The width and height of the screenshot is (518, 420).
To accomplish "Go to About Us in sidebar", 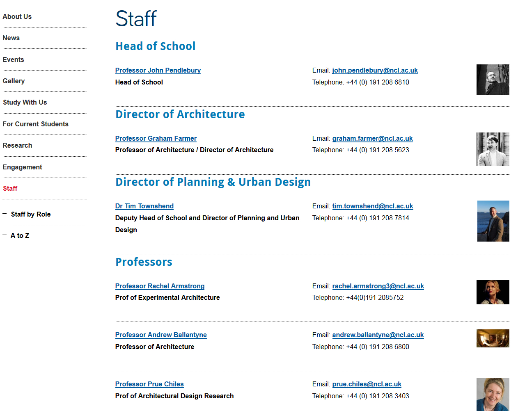I will pyautogui.click(x=17, y=16).
